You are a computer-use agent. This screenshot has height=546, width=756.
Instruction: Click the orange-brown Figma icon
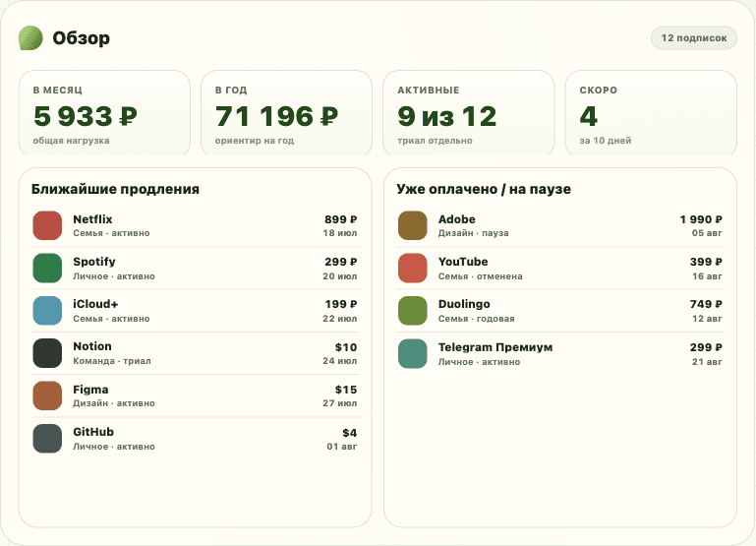coord(47,395)
